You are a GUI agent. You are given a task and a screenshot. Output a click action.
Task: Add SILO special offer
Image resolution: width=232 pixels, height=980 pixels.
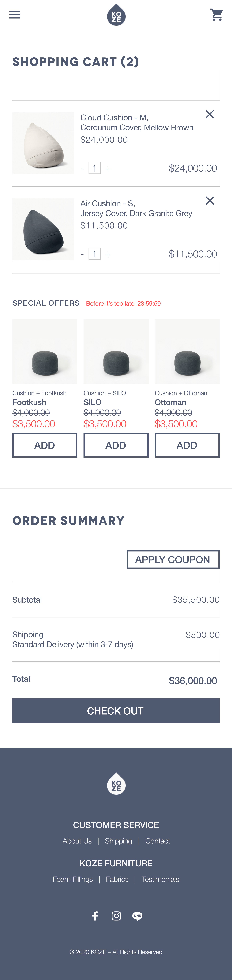pos(116,445)
